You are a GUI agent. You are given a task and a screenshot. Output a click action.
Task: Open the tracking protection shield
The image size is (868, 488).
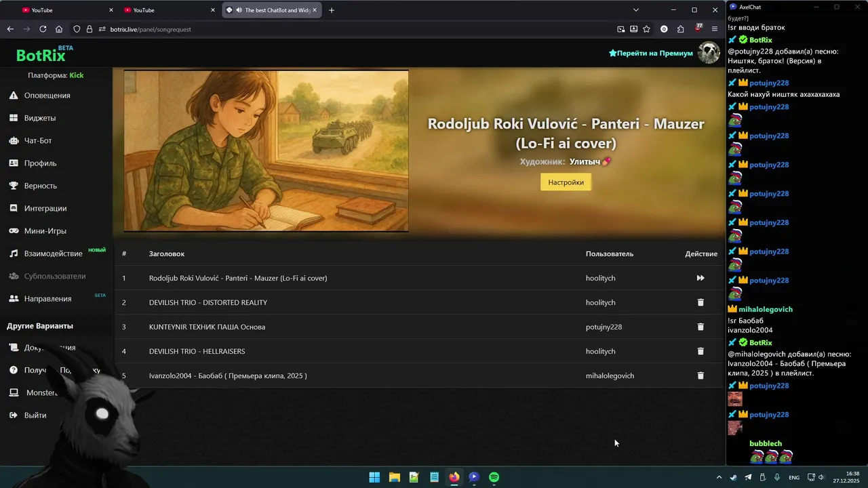tap(77, 29)
